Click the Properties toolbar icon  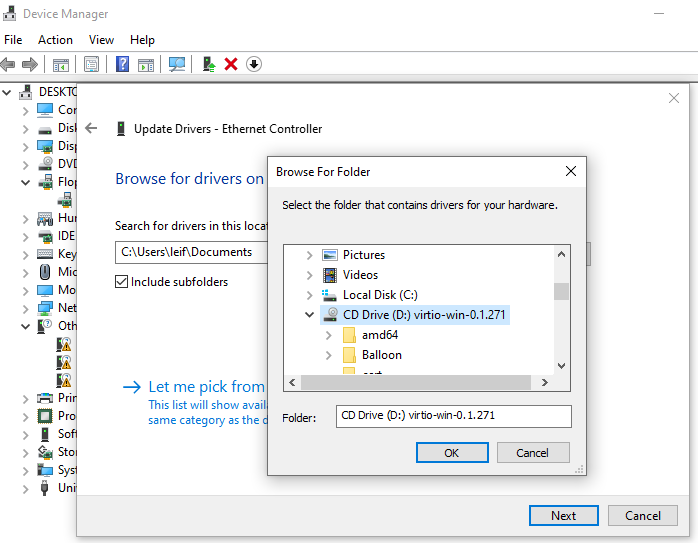(x=91, y=64)
